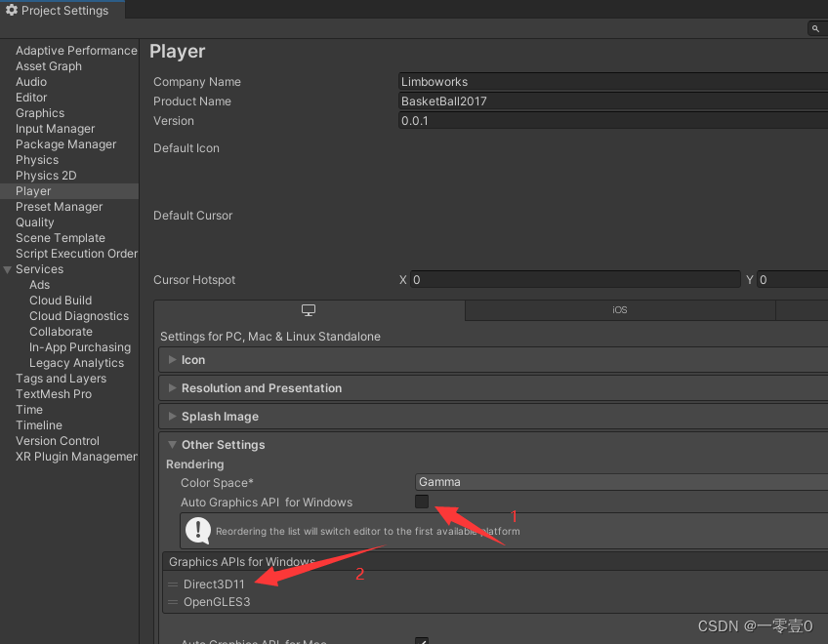Enable Auto Graphics API for Windows
This screenshot has width=828, height=644.
tap(421, 501)
